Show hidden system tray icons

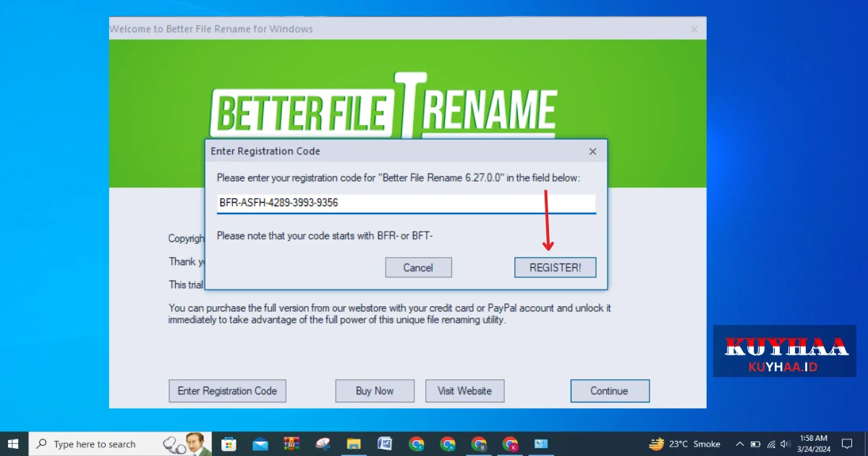pos(739,444)
